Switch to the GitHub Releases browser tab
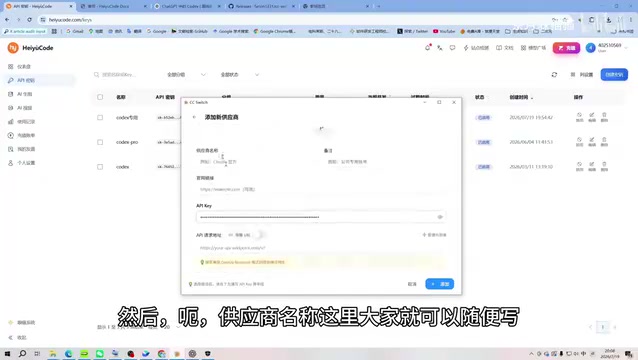638x360 pixels. tap(261, 6)
